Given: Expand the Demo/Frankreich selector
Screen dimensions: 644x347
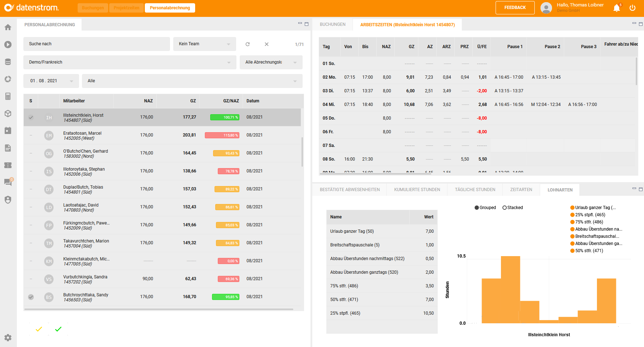Looking at the screenshot, I should [130, 62].
